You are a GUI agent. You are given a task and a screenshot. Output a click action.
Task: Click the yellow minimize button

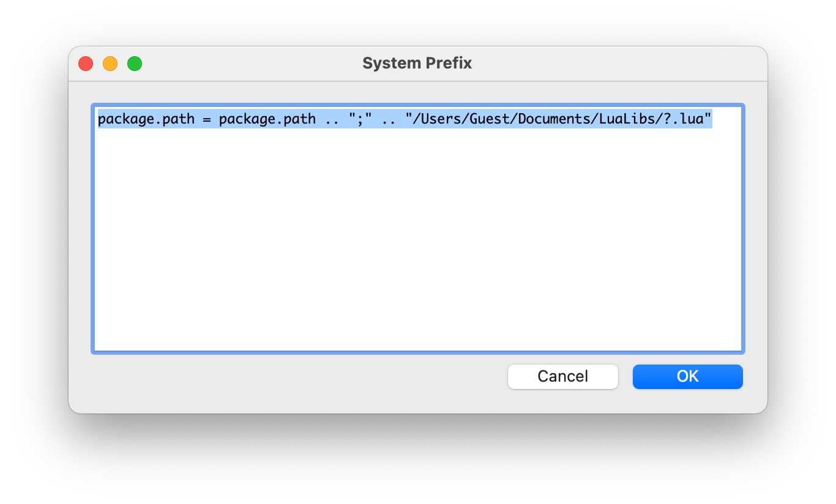click(x=110, y=63)
